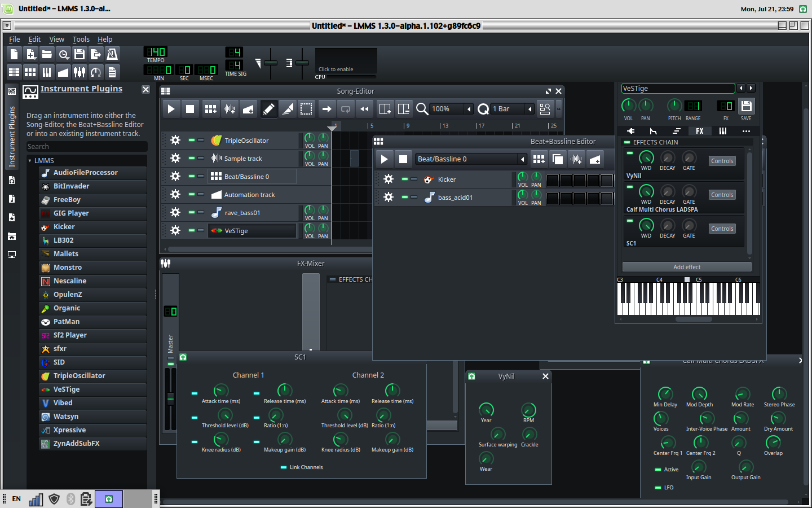The height and width of the screenshot is (508, 812).
Task: Click master volume slider in top toolbar
Action: pos(271,62)
